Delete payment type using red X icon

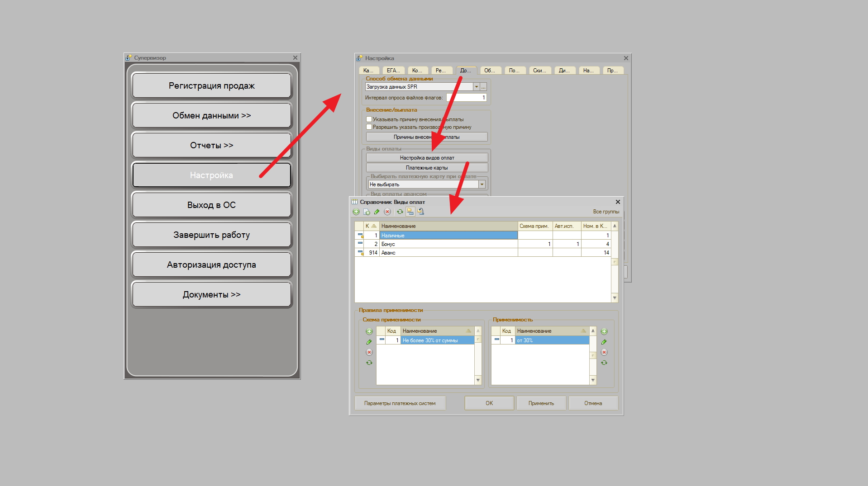pos(387,212)
